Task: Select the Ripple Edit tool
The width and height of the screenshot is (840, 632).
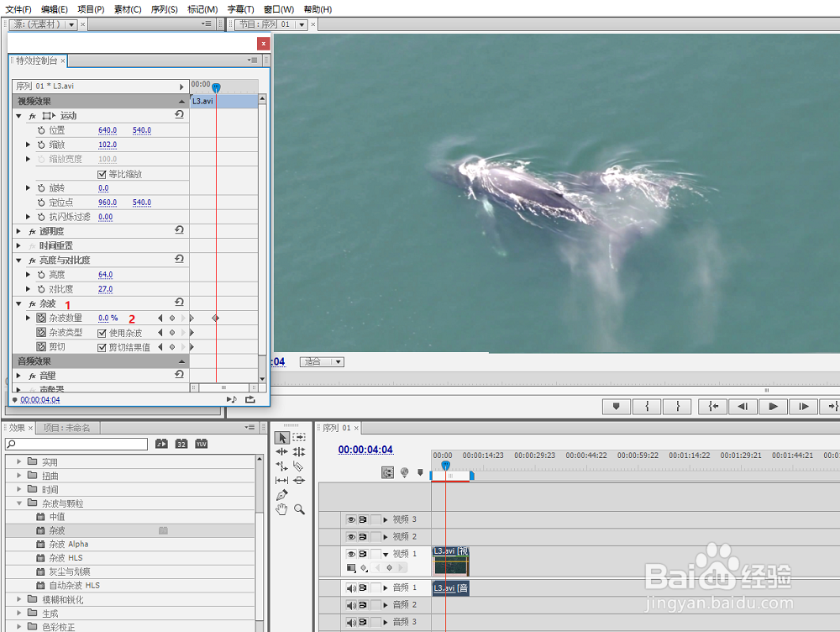Action: pyautogui.click(x=281, y=452)
